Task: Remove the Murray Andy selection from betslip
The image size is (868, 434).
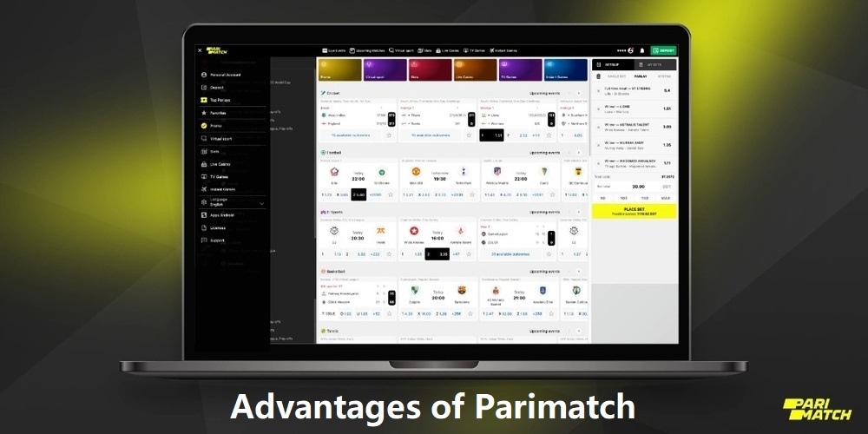Action: coord(598,145)
